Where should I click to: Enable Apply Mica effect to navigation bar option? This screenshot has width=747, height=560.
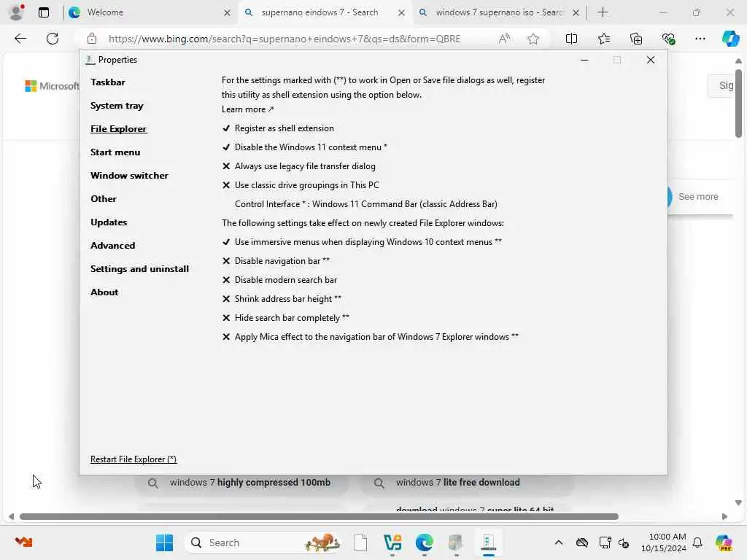(371, 337)
